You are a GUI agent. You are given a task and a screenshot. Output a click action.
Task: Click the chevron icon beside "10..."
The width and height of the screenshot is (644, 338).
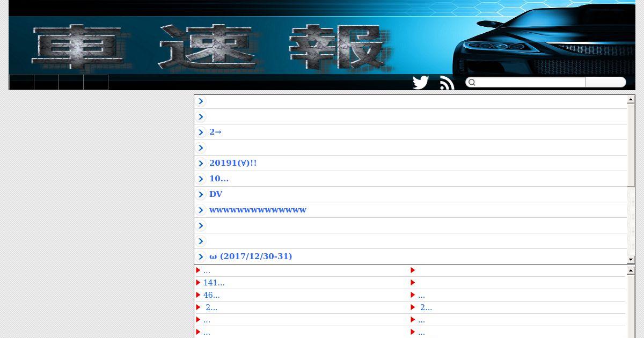201,179
